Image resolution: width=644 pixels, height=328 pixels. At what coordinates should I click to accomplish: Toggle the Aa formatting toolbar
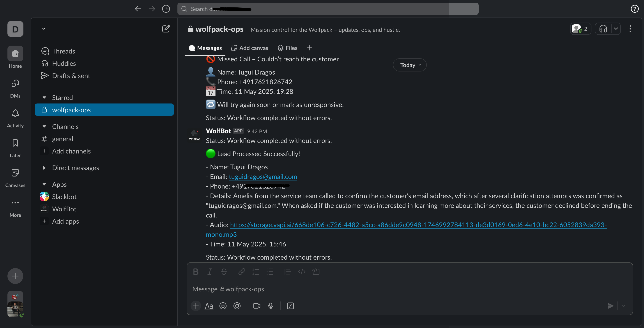pos(209,306)
